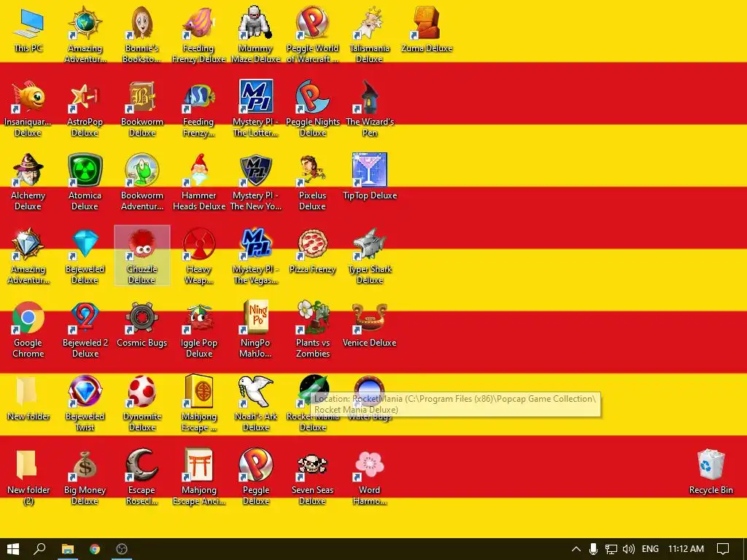Select the New folder (2) desktop folder

click(28, 477)
